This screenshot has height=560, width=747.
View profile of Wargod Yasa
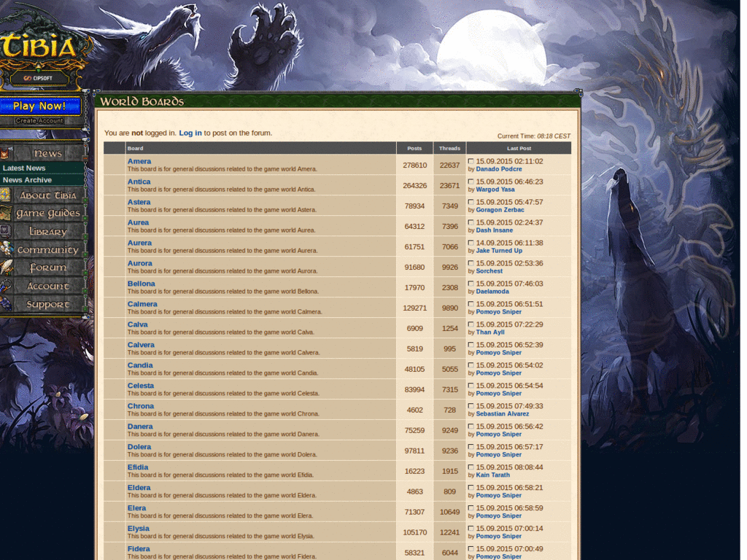coord(495,190)
